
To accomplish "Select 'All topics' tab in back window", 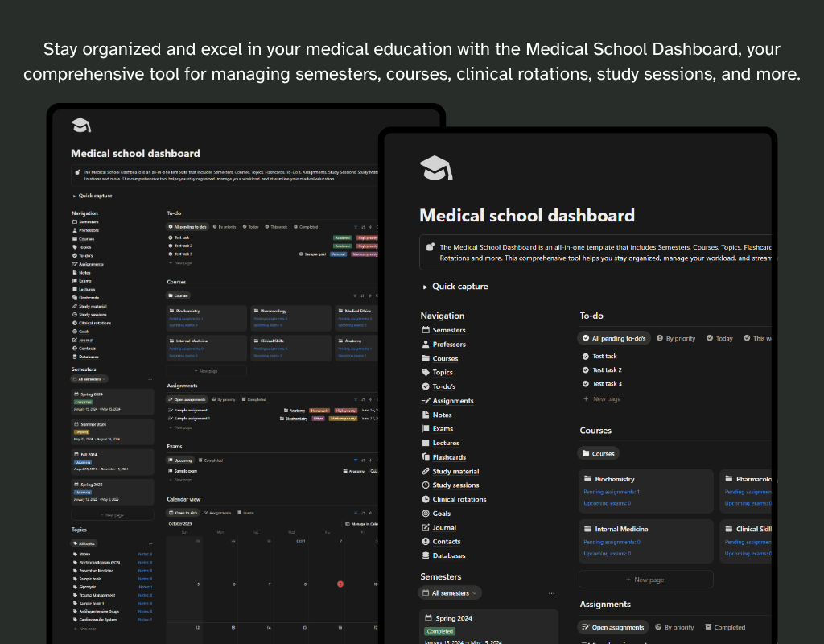I will pos(84,543).
